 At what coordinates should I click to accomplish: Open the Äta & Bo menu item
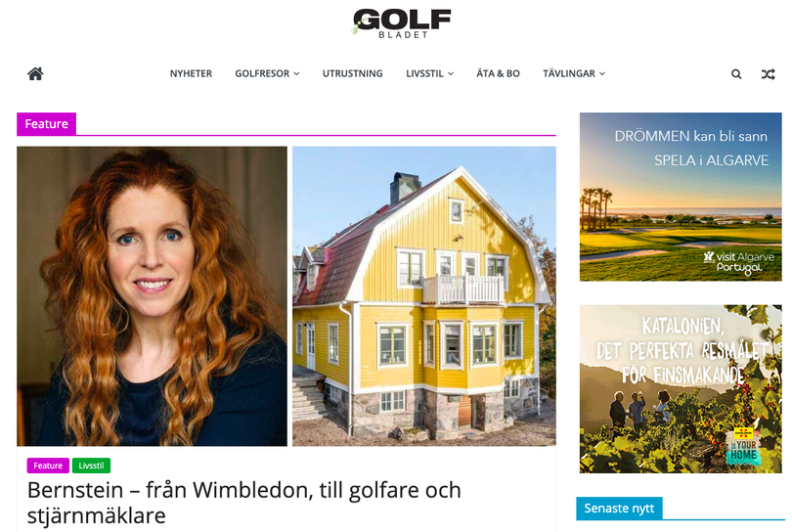click(x=498, y=73)
